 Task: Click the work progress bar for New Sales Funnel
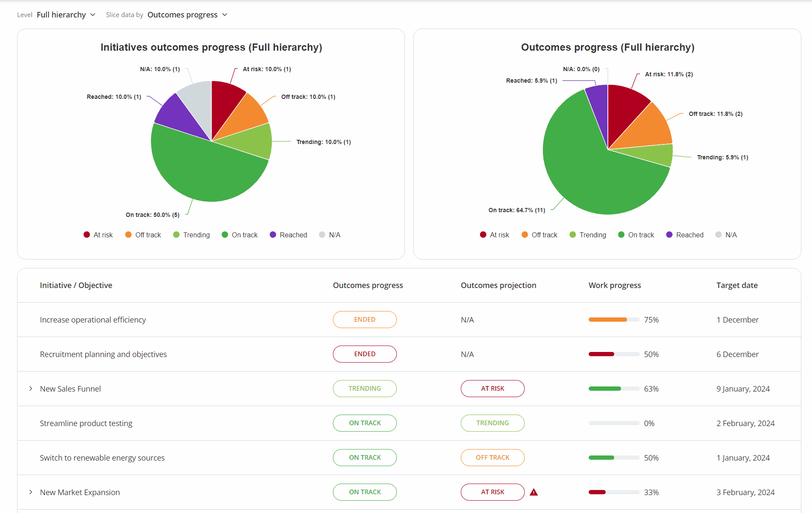pos(614,388)
